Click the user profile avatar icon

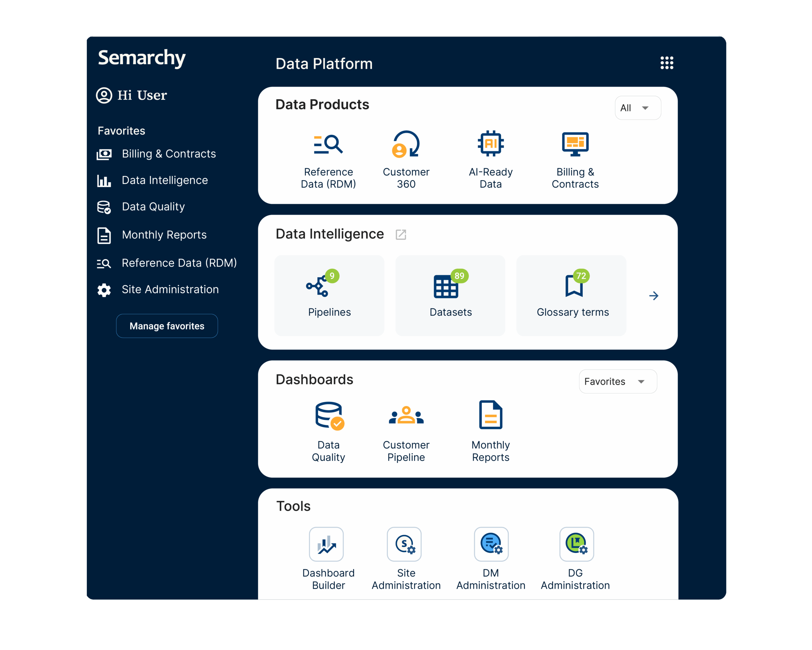pyautogui.click(x=104, y=95)
